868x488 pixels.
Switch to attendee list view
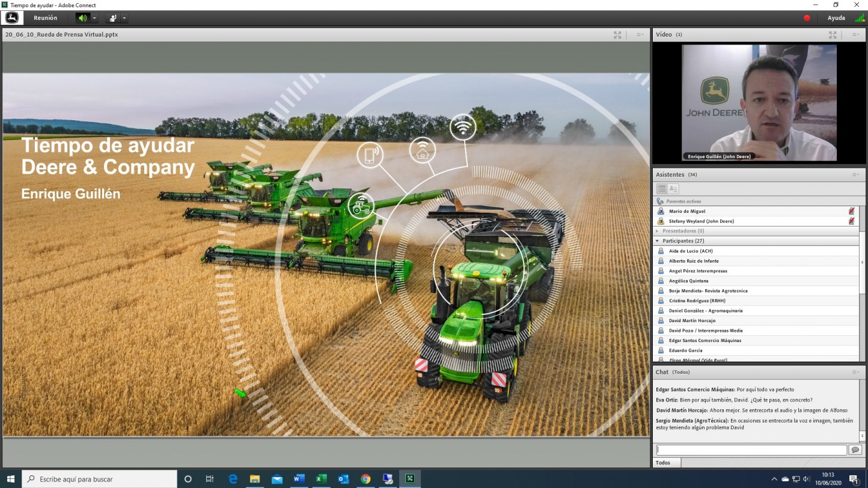661,189
